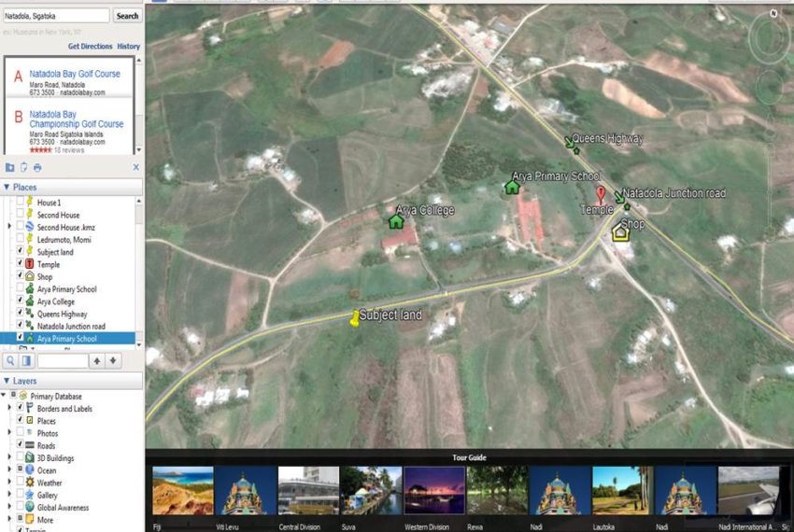Click the Subject land yellow pushpin on the map
The width and height of the screenshot is (794, 532).
(354, 319)
